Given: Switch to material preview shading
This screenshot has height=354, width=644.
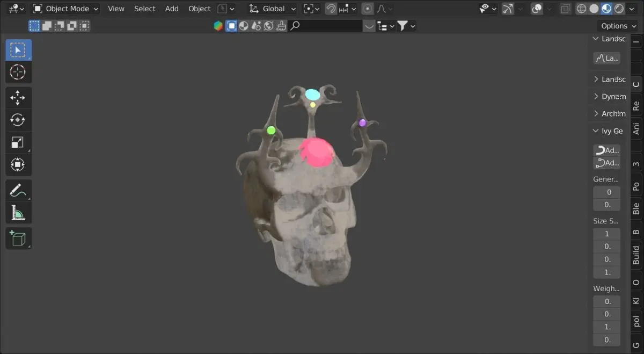Looking at the screenshot, I should click(606, 9).
